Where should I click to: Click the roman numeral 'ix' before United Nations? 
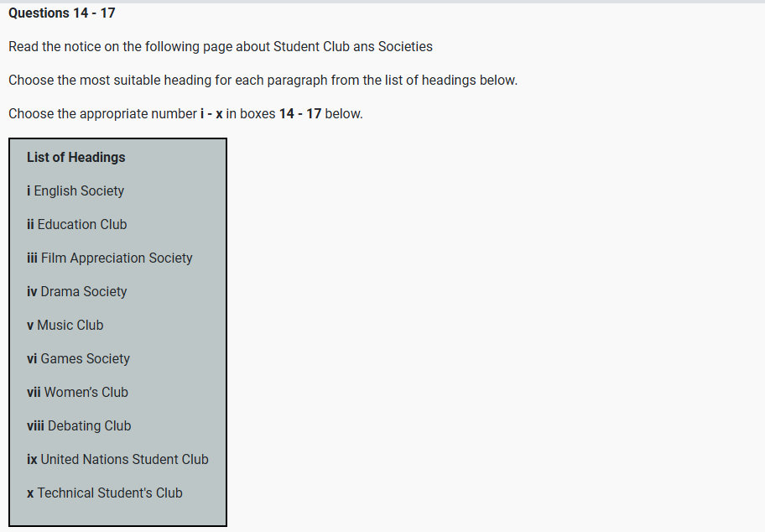(32, 459)
